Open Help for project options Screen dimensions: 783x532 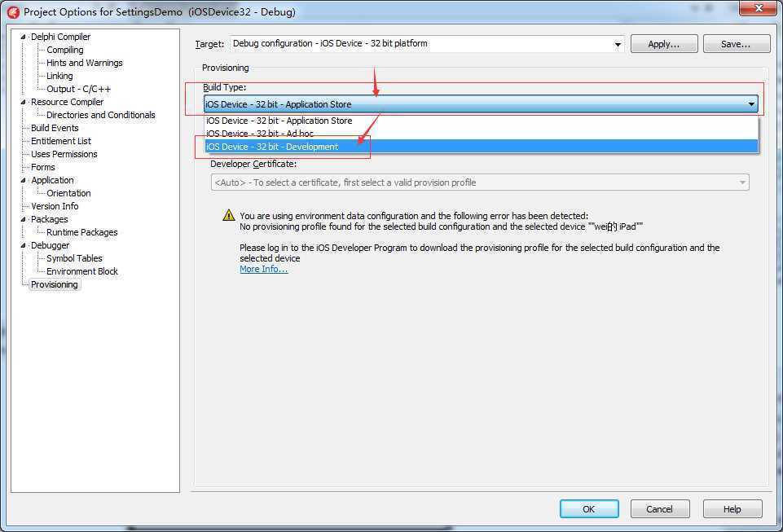732,508
